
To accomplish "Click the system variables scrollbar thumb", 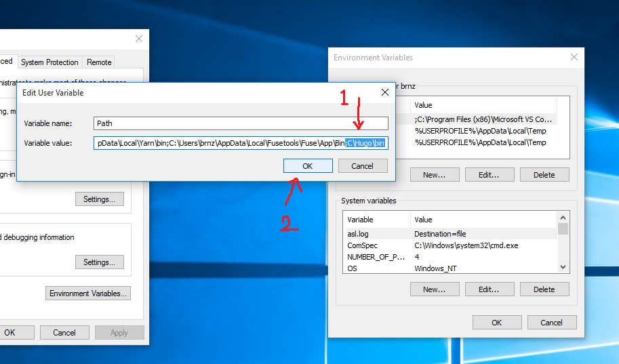I will click(563, 228).
